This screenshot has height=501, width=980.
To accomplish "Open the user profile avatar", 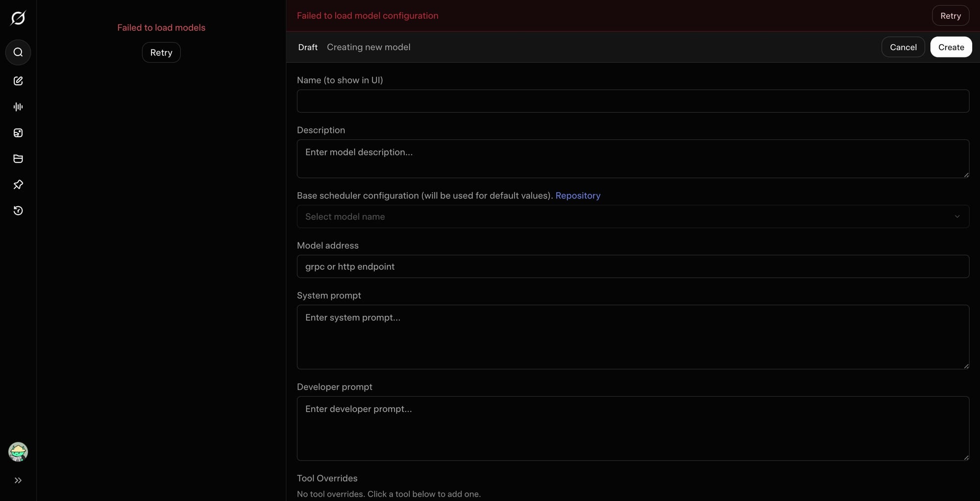I will click(18, 451).
